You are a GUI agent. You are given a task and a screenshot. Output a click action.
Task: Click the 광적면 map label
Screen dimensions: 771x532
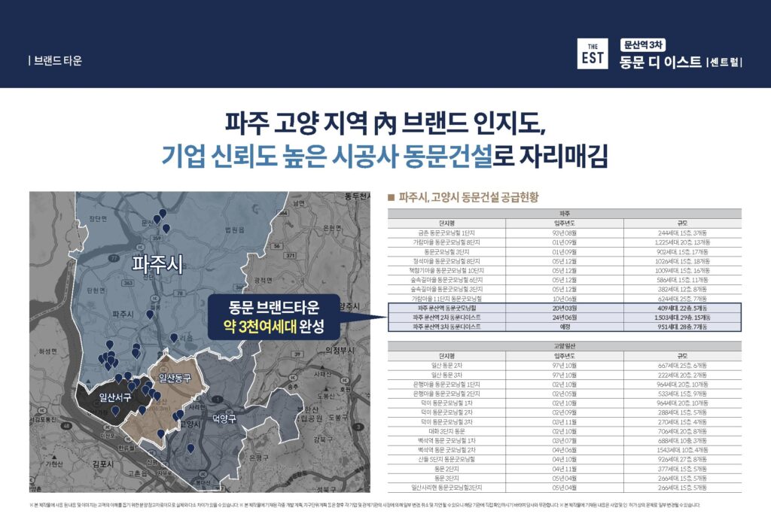[263, 280]
